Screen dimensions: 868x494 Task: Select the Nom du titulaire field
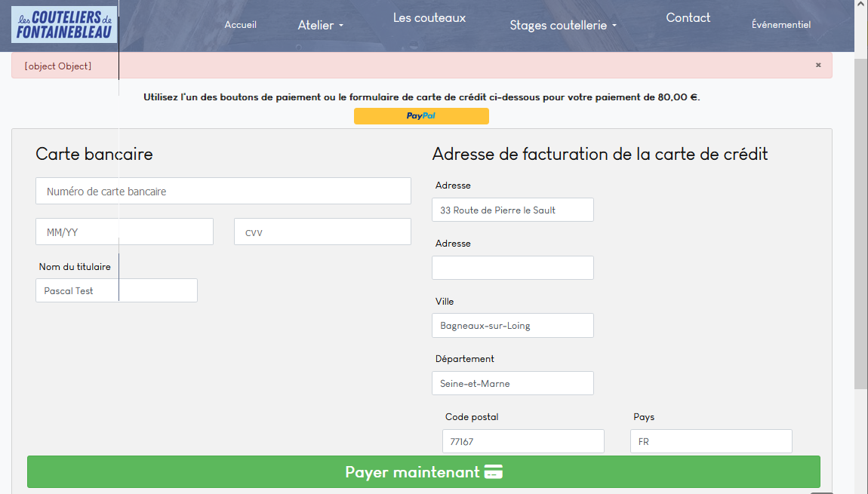point(116,290)
